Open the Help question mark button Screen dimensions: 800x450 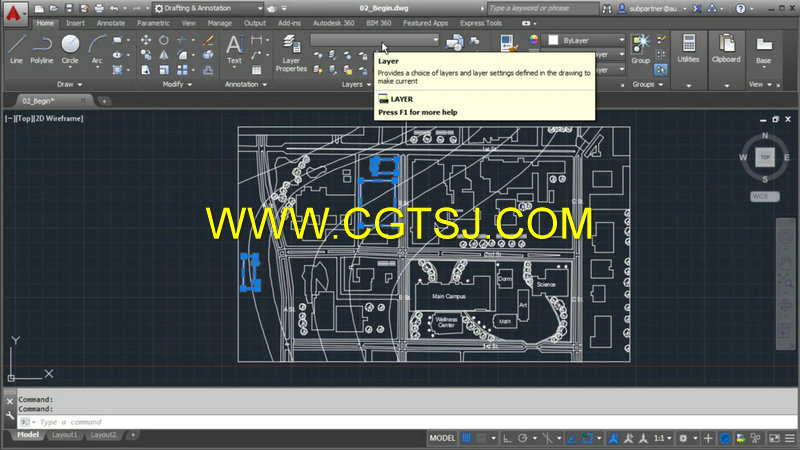(x=740, y=9)
